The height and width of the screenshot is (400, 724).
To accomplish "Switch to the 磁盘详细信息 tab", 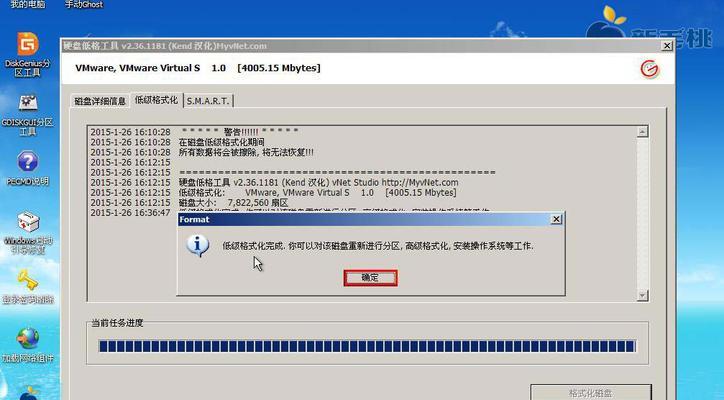I will pyautogui.click(x=100, y=101).
